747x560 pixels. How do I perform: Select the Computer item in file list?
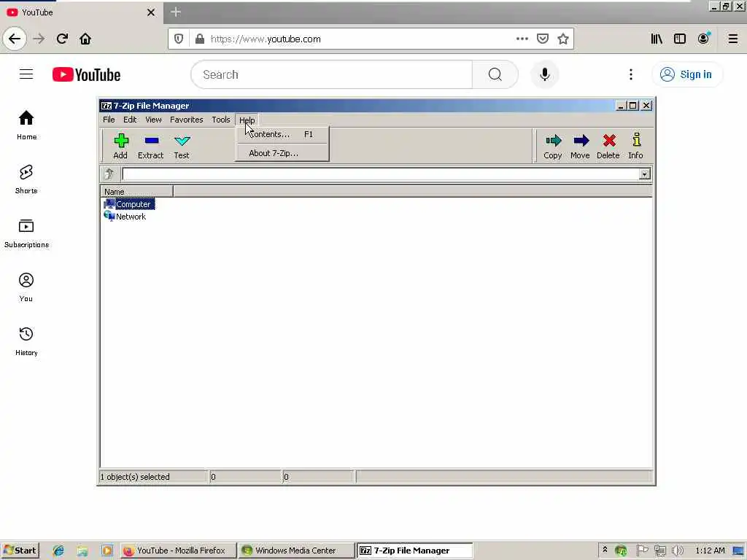(129, 204)
